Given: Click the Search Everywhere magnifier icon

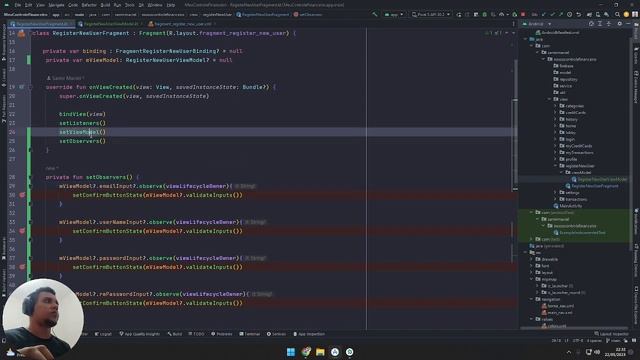Looking at the screenshot, I should 617,14.
